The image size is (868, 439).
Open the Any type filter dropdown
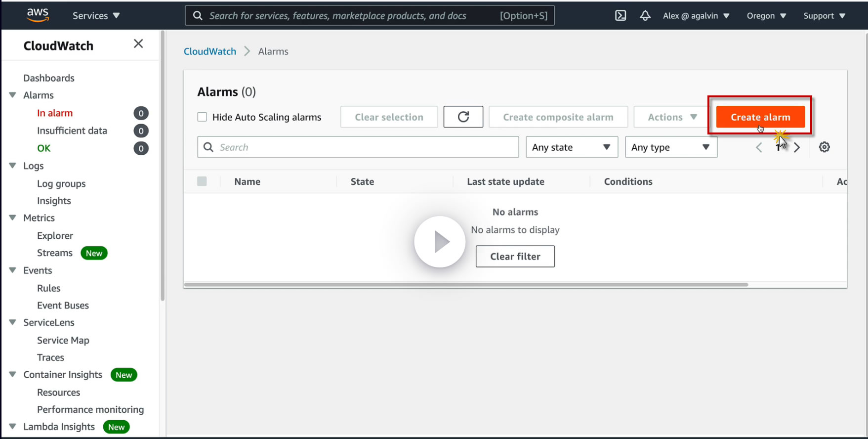coord(671,147)
